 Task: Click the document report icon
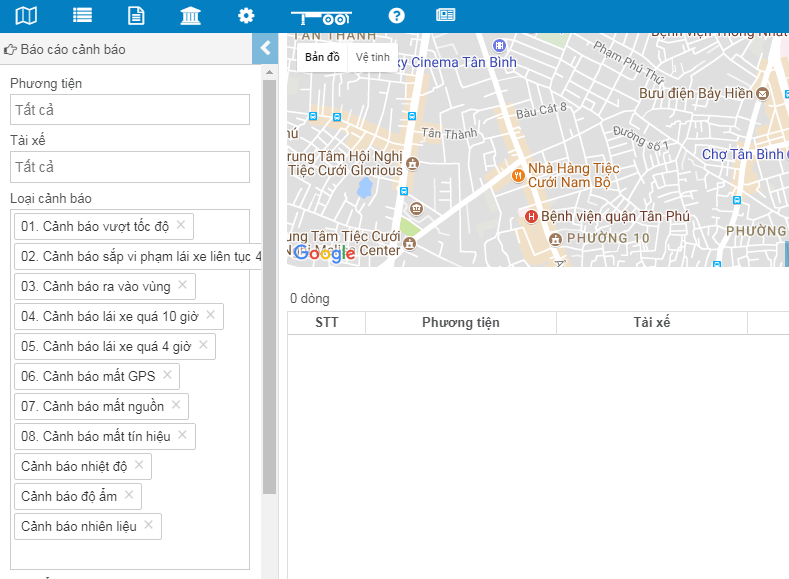[136, 15]
